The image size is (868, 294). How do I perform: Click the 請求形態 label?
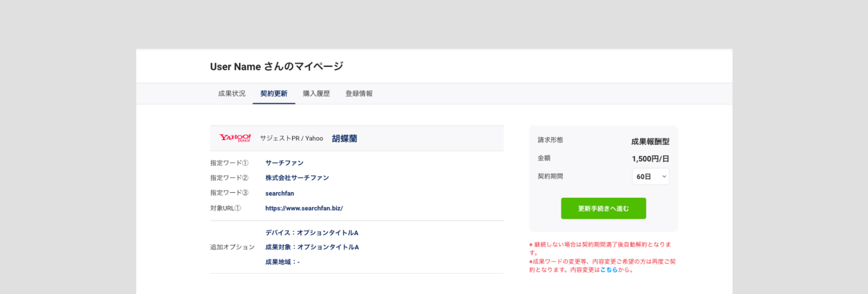pyautogui.click(x=550, y=140)
